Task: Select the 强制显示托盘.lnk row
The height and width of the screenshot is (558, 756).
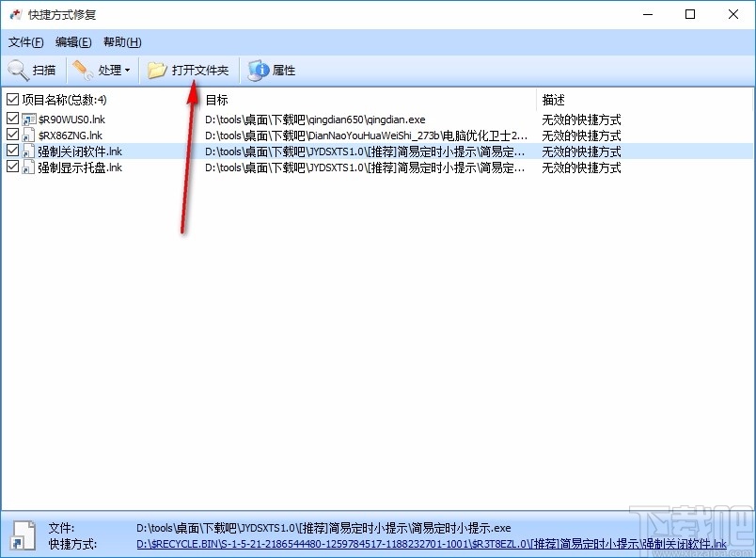Action: (x=79, y=167)
